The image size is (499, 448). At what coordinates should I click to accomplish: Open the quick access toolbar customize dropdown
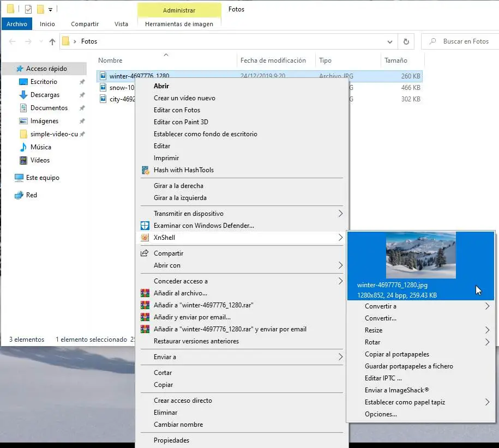pyautogui.click(x=50, y=10)
